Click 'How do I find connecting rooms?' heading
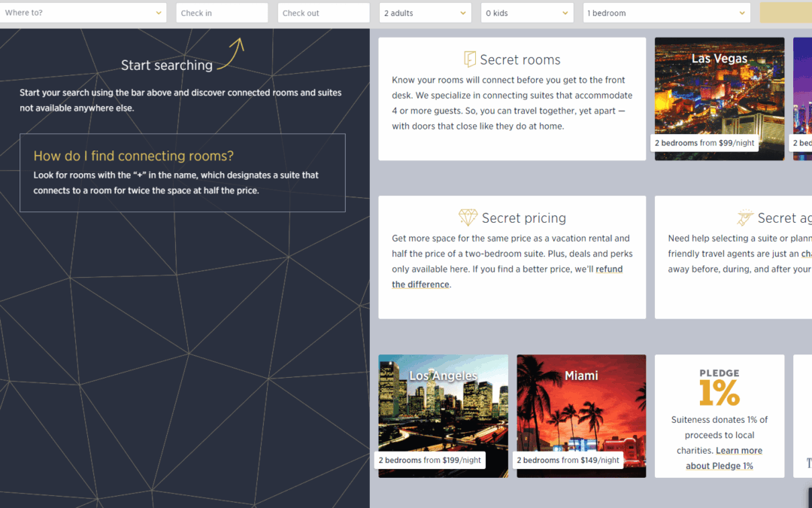Image resolution: width=812 pixels, height=508 pixels. click(134, 156)
